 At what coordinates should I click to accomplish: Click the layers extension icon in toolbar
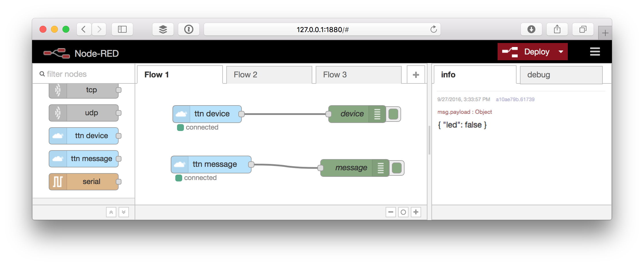[163, 29]
